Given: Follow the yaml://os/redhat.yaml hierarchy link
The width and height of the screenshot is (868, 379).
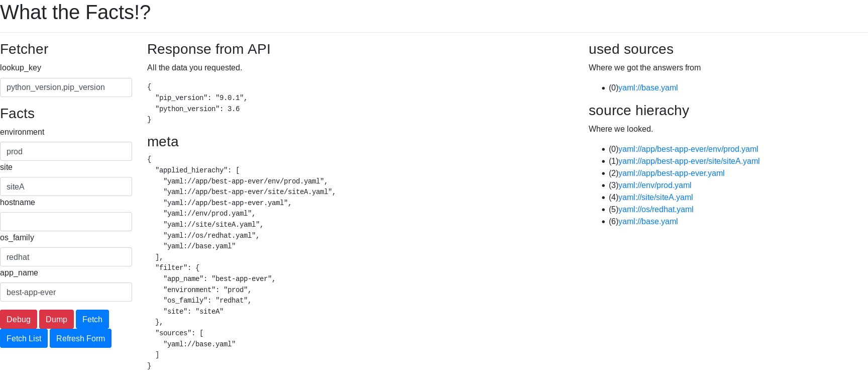Looking at the screenshot, I should (656, 209).
